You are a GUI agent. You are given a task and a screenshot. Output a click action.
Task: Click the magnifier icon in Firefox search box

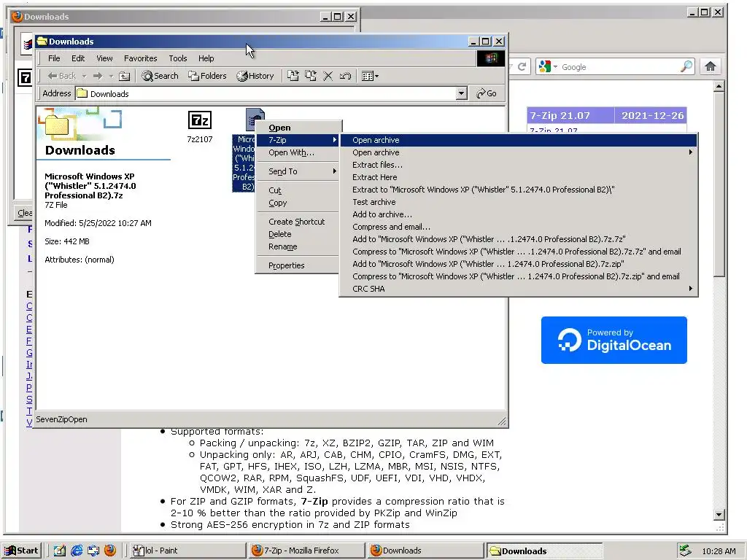click(686, 66)
